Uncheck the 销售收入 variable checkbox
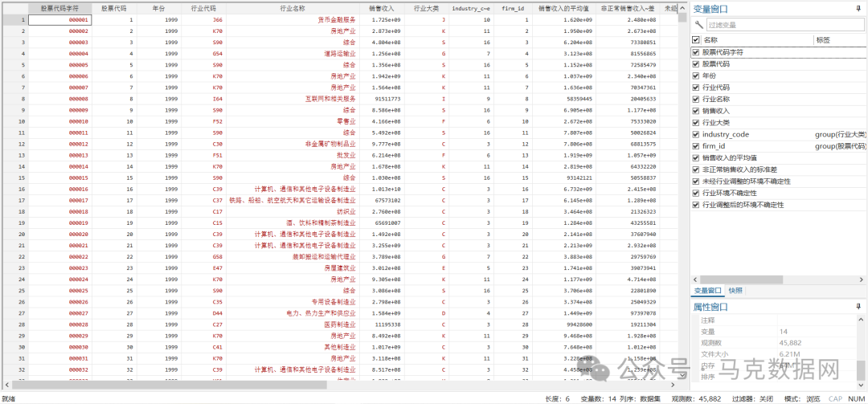The image size is (868, 404). 696,111
